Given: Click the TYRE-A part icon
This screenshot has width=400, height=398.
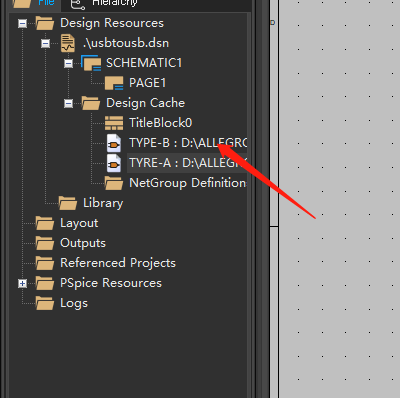Looking at the screenshot, I should coord(114,163).
